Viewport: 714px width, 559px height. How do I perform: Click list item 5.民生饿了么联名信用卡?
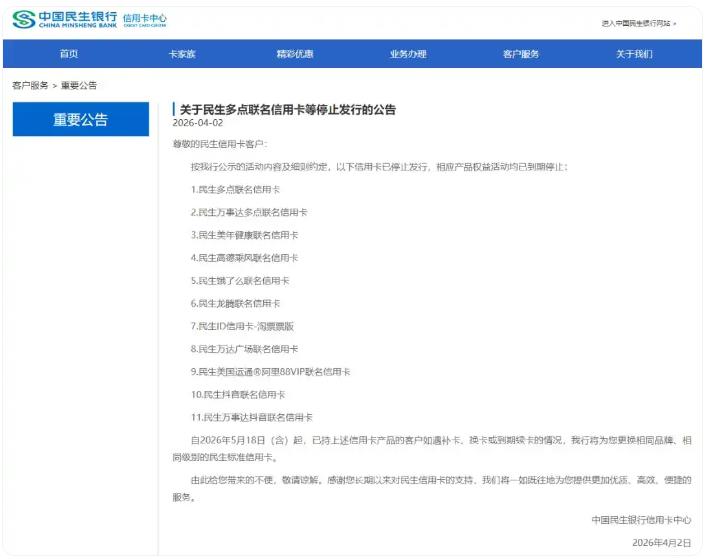(x=240, y=281)
